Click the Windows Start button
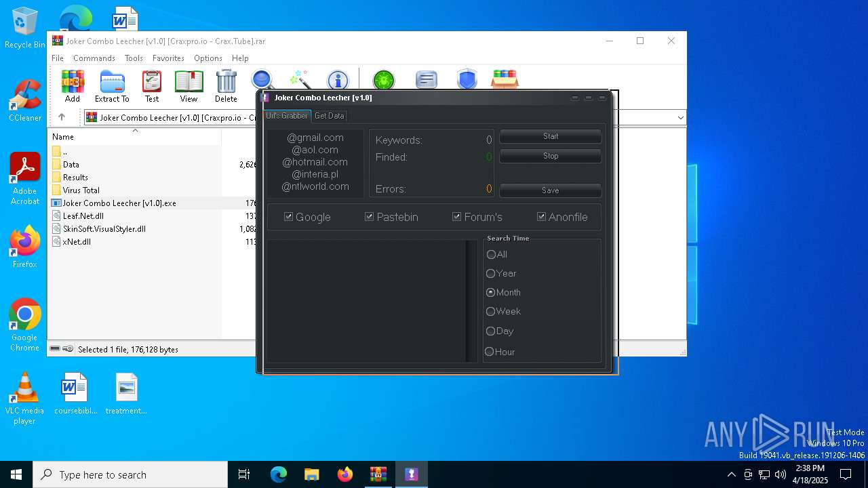Viewport: 868px width, 488px height. 16,474
